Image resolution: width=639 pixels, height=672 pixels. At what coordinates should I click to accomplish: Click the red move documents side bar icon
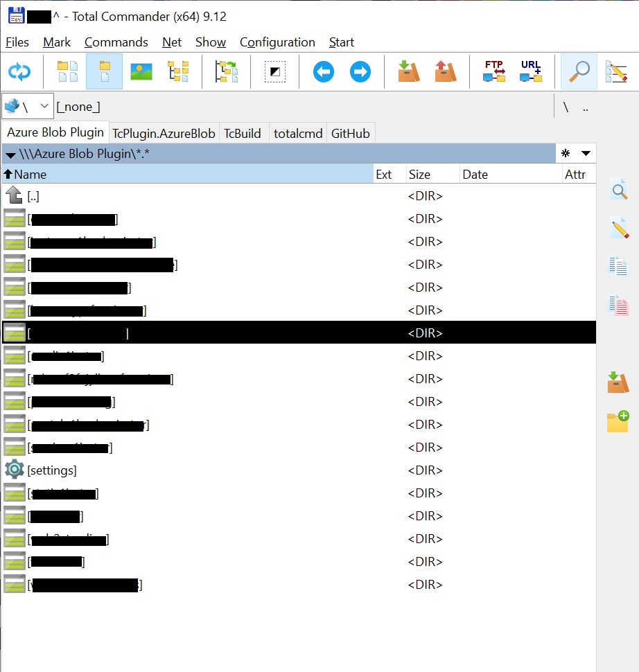point(618,305)
